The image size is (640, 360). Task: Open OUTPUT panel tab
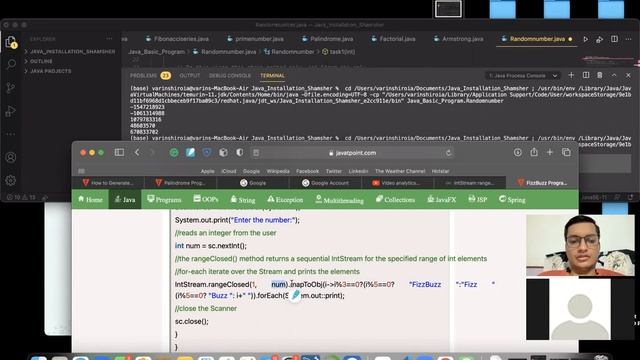pyautogui.click(x=190, y=76)
